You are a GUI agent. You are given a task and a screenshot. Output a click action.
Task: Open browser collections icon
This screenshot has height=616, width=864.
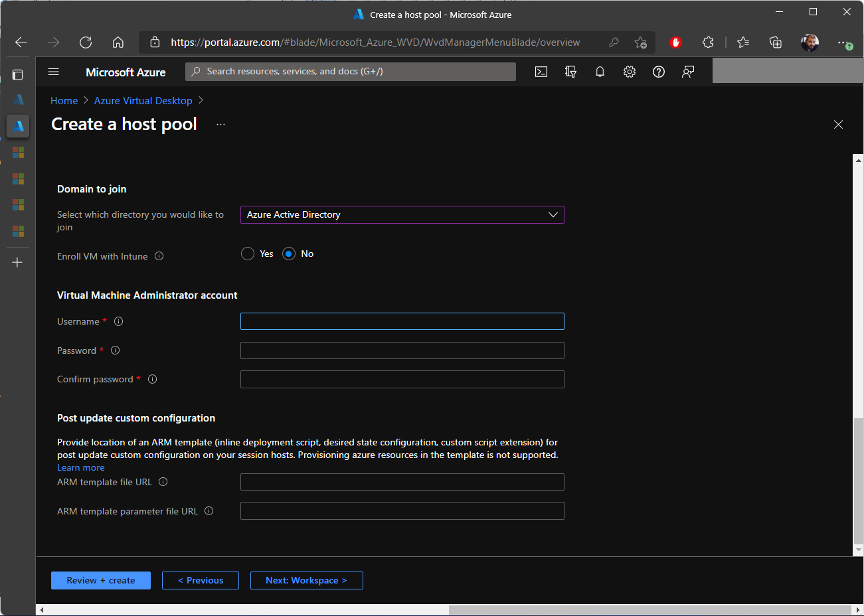coord(776,42)
